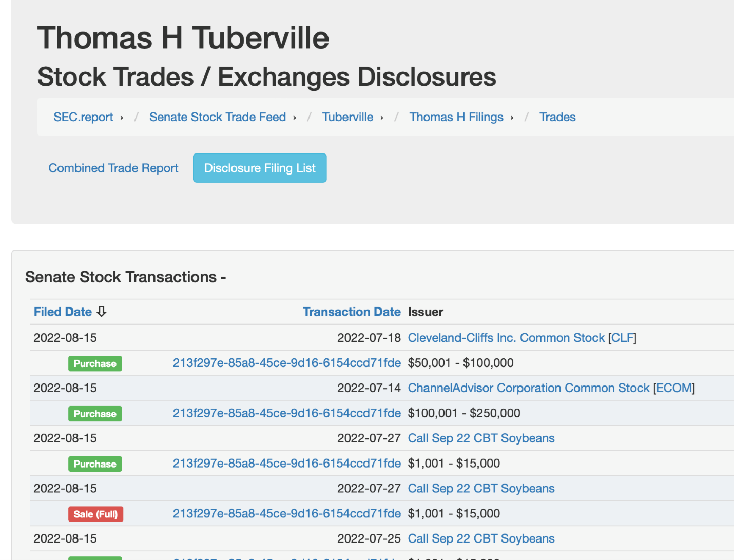Open the Disclosure Filing List tab
Image resolution: width=734 pixels, height=560 pixels.
260,168
